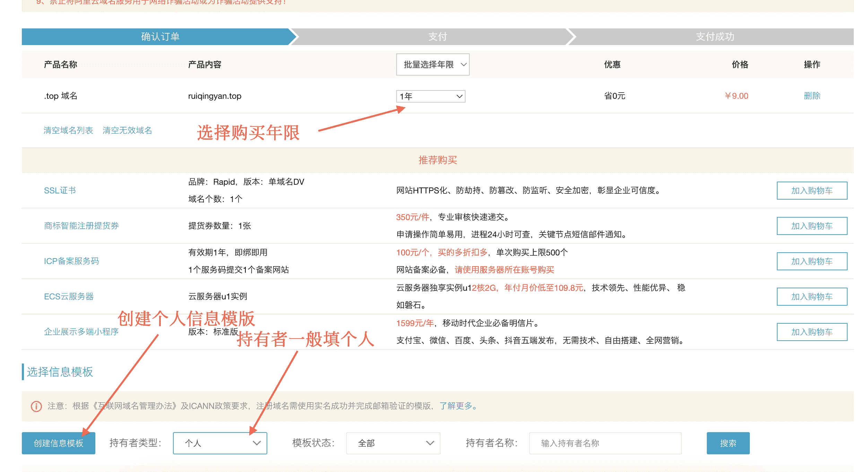The image size is (868, 472).
Task: Click the notice info icon beside 注意
Action: coord(36,406)
